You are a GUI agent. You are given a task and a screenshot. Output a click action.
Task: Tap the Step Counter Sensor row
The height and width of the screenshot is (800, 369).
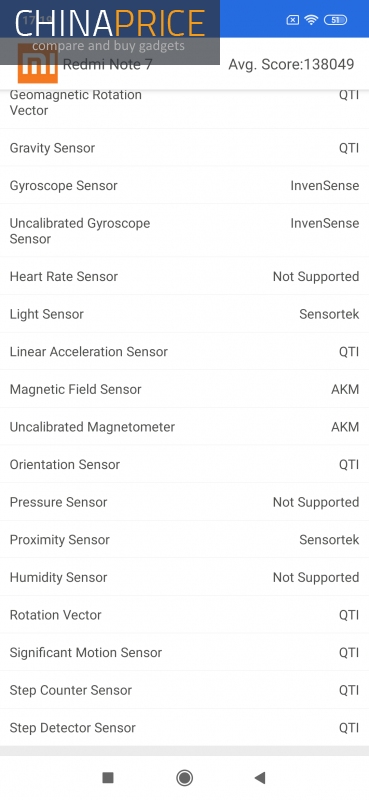[x=184, y=690]
